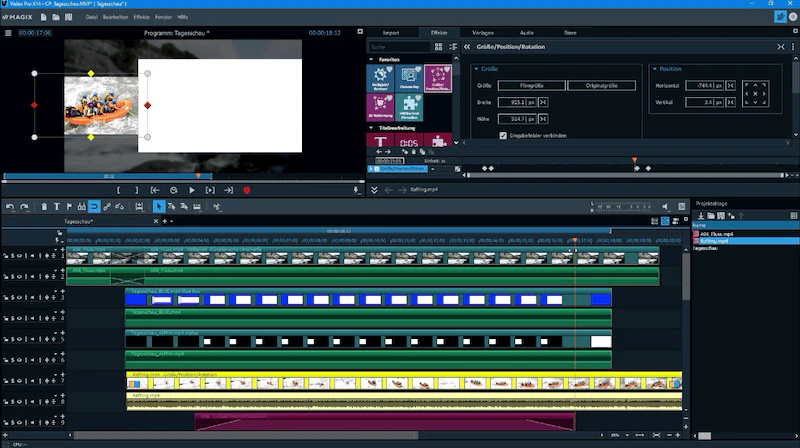Image resolution: width=800 pixels, height=448 pixels.
Task: Open the Effekte menu in the menu bar
Action: pos(141,17)
